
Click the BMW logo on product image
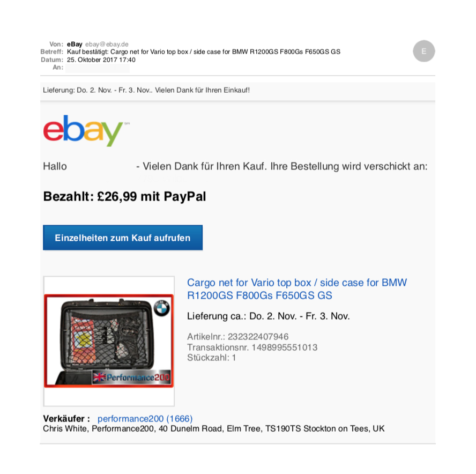pos(162,308)
